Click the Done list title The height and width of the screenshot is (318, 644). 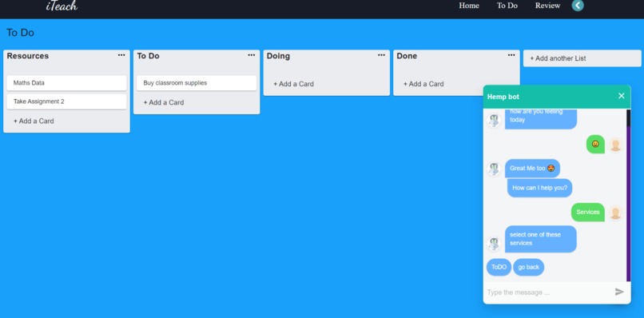pos(407,56)
